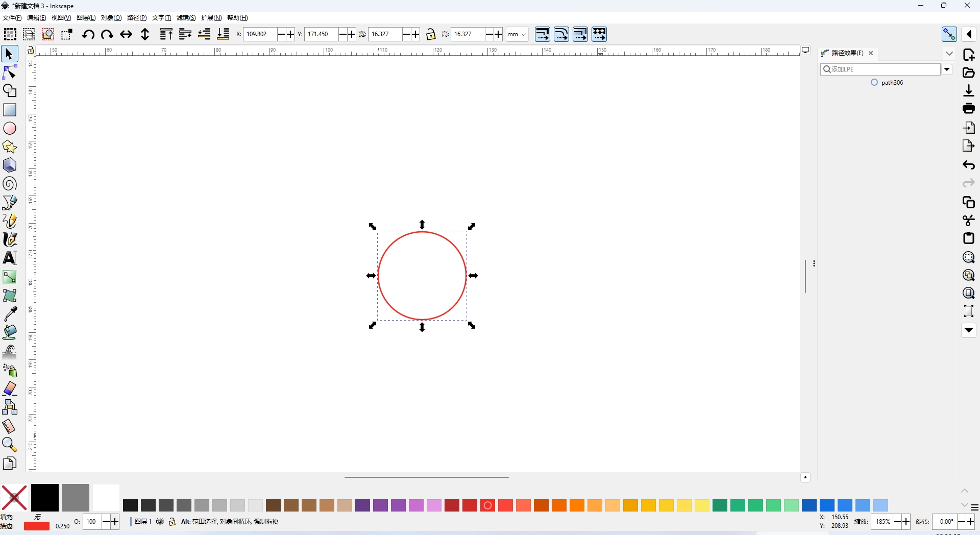Select the Spiral tool

(x=10, y=184)
